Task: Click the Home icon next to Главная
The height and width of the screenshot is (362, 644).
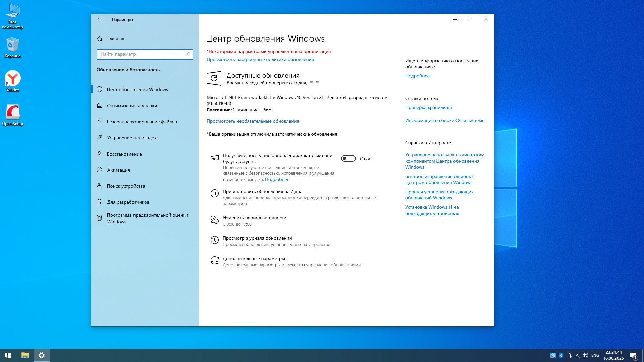Action: (x=100, y=39)
